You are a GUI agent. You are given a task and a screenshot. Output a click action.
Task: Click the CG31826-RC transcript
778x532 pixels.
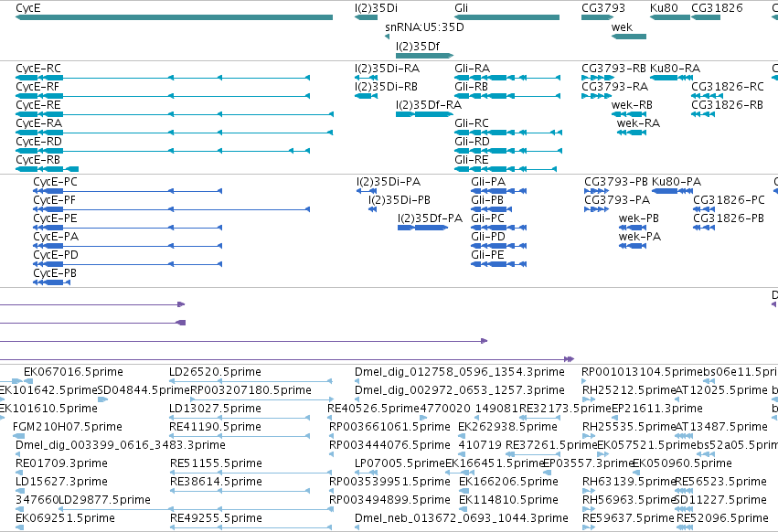tap(707, 96)
